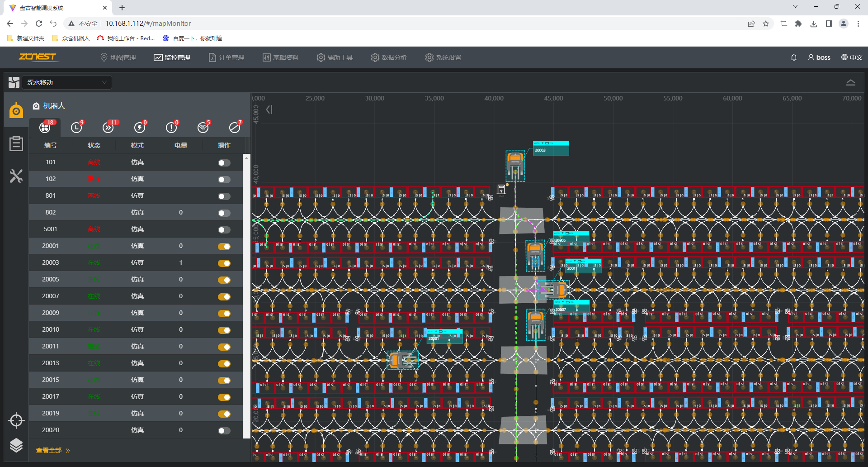This screenshot has width=868, height=467.
Task: Click 查看全部 link
Action: point(53,451)
